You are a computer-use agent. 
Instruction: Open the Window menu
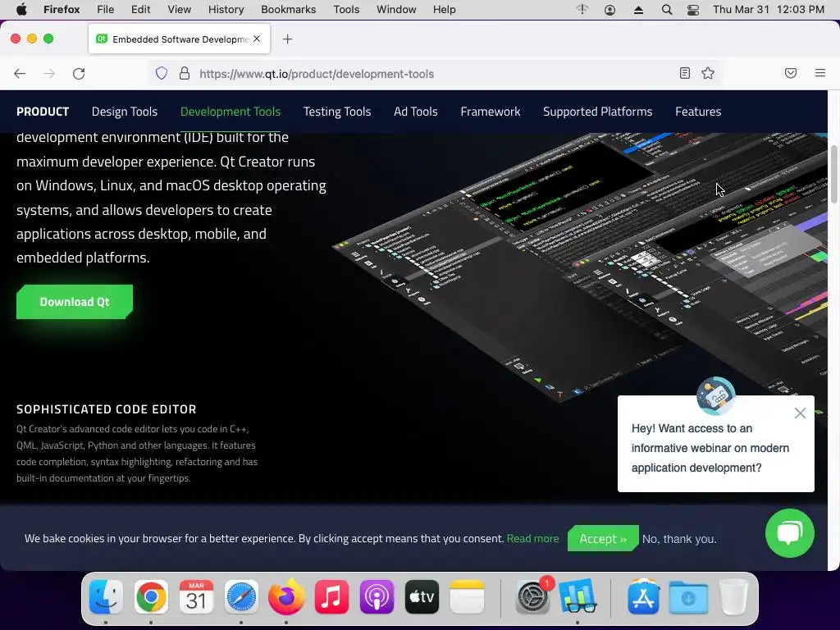coord(396,10)
